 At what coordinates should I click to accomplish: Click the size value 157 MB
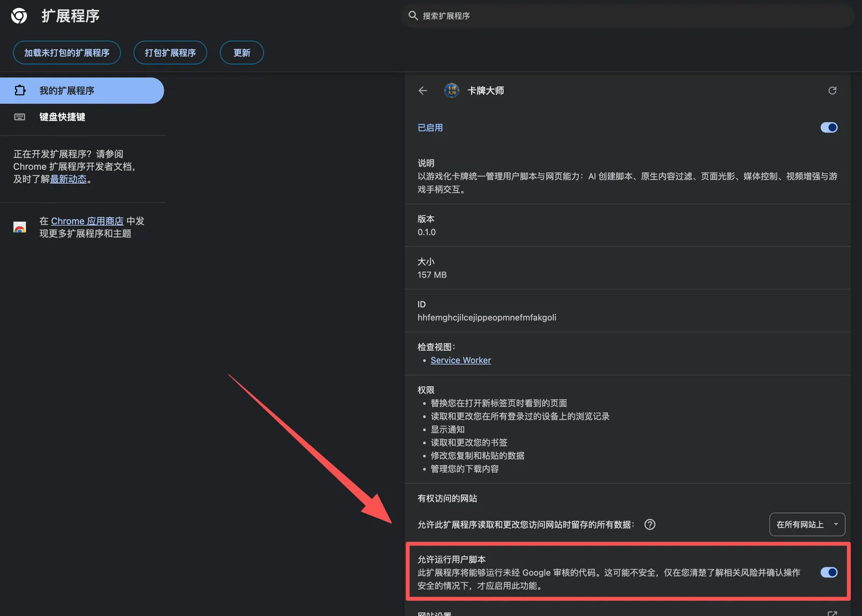[432, 275]
